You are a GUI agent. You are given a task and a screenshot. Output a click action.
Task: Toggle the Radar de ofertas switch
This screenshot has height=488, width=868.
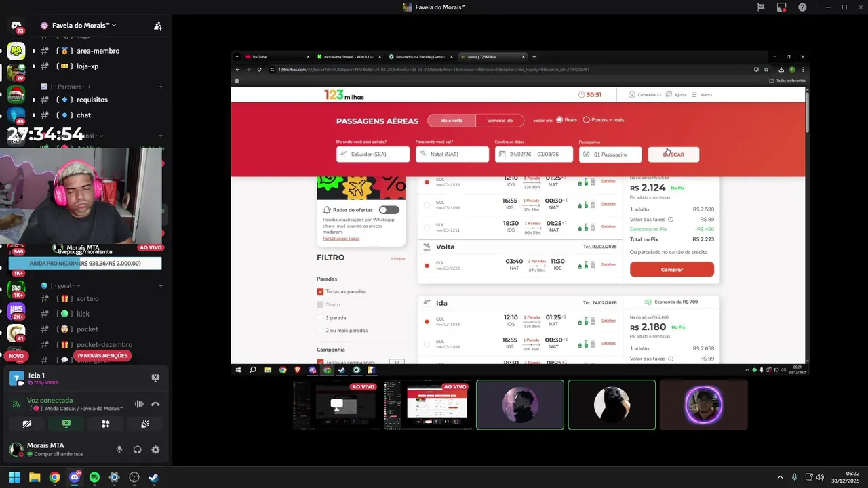[389, 210]
